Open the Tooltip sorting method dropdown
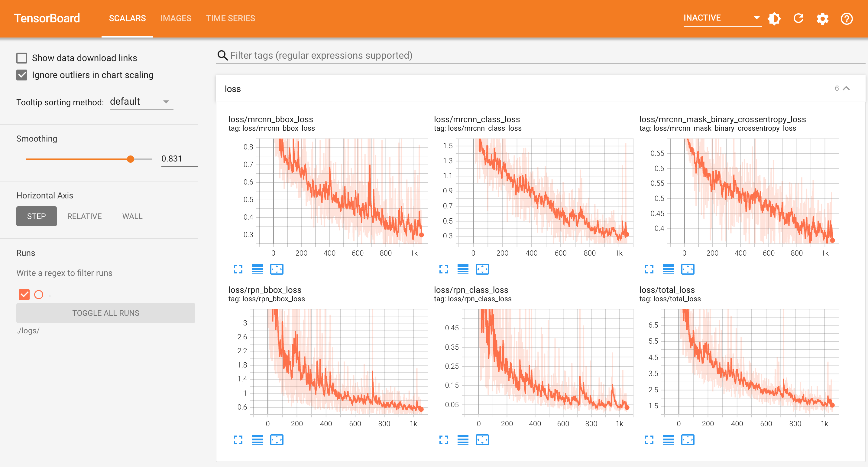868x467 pixels. [x=141, y=102]
